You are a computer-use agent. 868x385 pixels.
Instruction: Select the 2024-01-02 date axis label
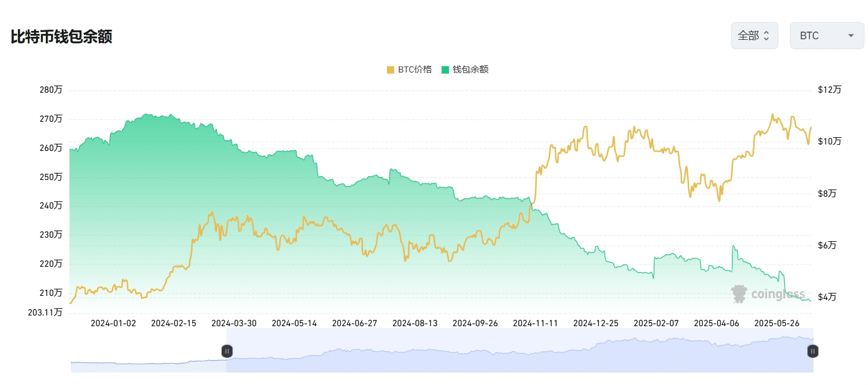[x=113, y=323]
